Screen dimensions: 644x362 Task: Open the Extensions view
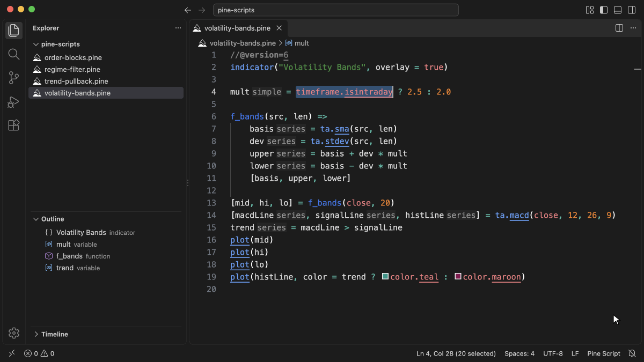[14, 125]
